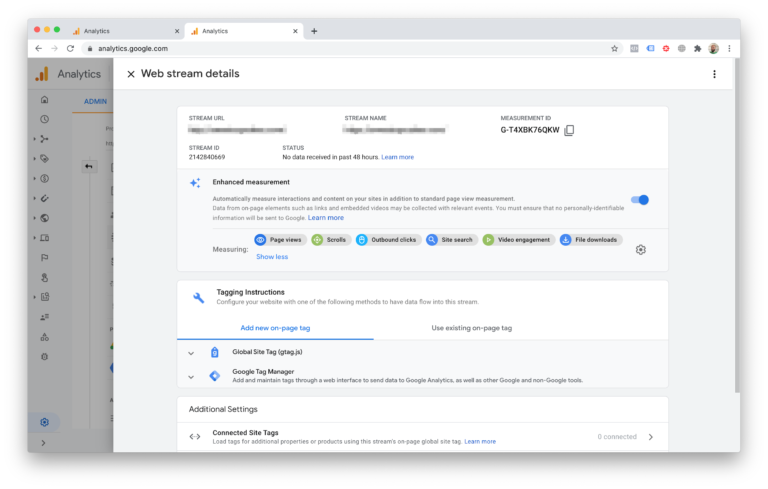The height and width of the screenshot is (489, 768).
Task: Select the stream ID 2142840669 text
Action: coord(207,157)
